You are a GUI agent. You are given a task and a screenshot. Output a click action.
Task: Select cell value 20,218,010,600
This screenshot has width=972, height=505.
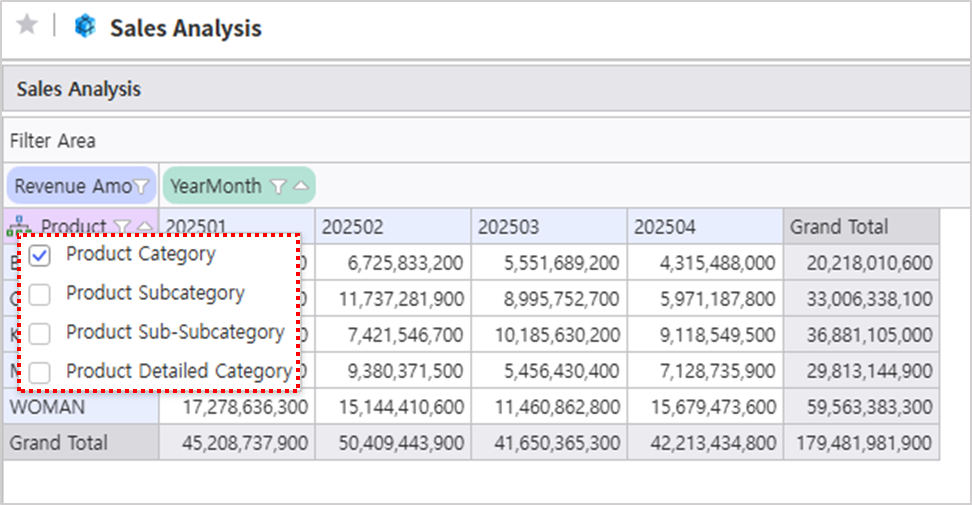point(862,263)
